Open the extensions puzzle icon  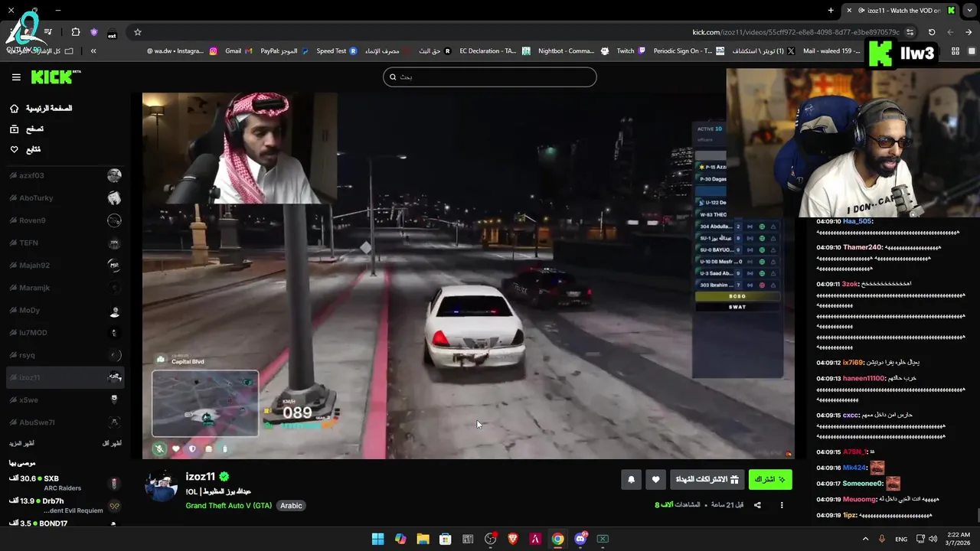point(75,32)
